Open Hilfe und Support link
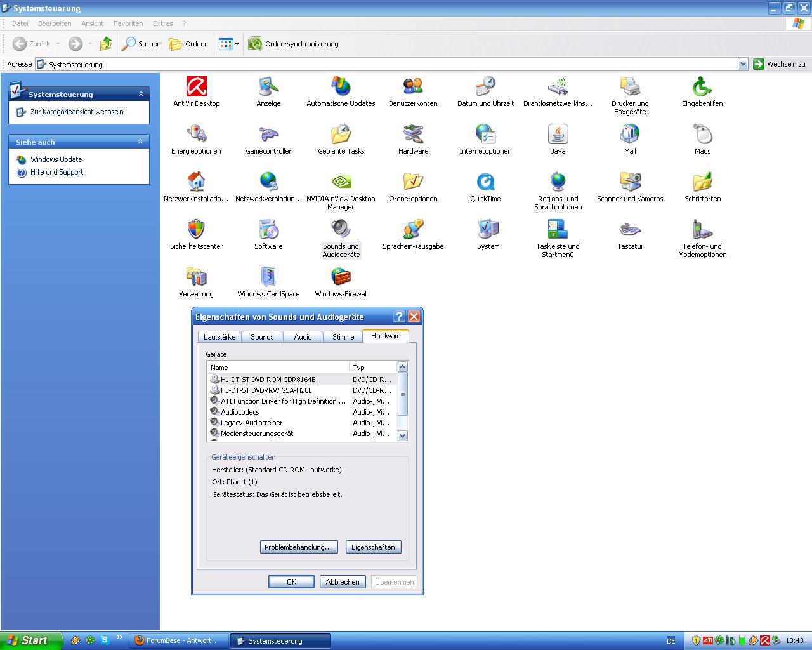Screen dimensions: 812x650 [x=56, y=172]
